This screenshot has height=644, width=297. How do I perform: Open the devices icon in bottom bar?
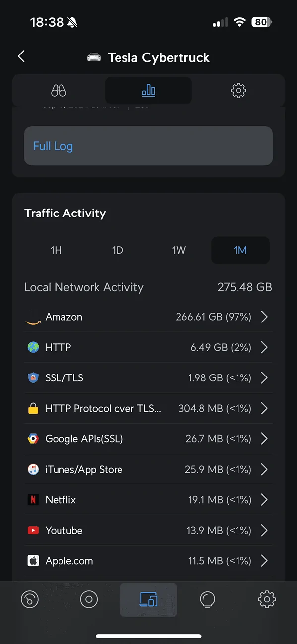[x=148, y=600]
